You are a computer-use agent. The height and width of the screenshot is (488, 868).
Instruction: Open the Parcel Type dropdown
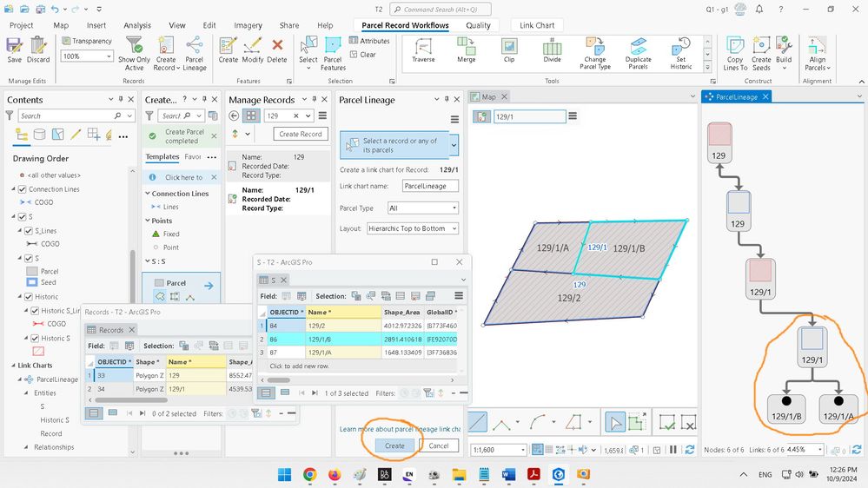point(454,208)
